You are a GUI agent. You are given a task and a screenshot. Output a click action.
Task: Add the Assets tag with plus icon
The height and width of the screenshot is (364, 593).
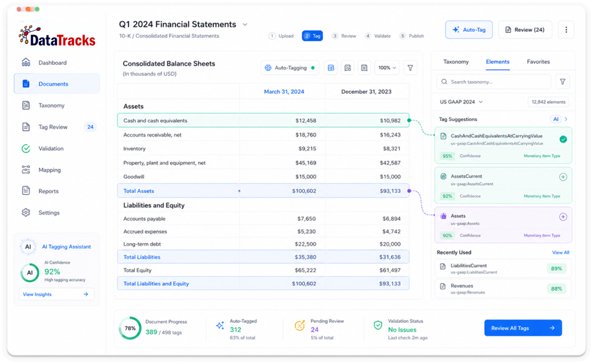point(563,217)
